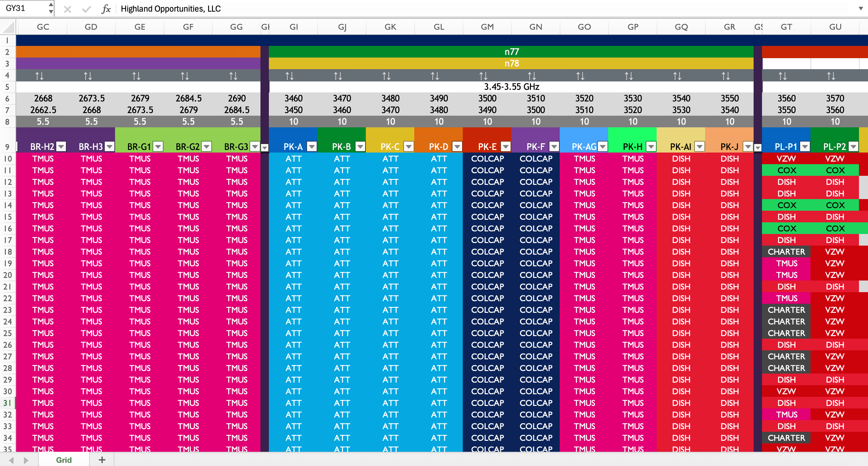Open the PK-AI filter dropdown
Viewport: 868px width, 466px height.
(x=700, y=147)
